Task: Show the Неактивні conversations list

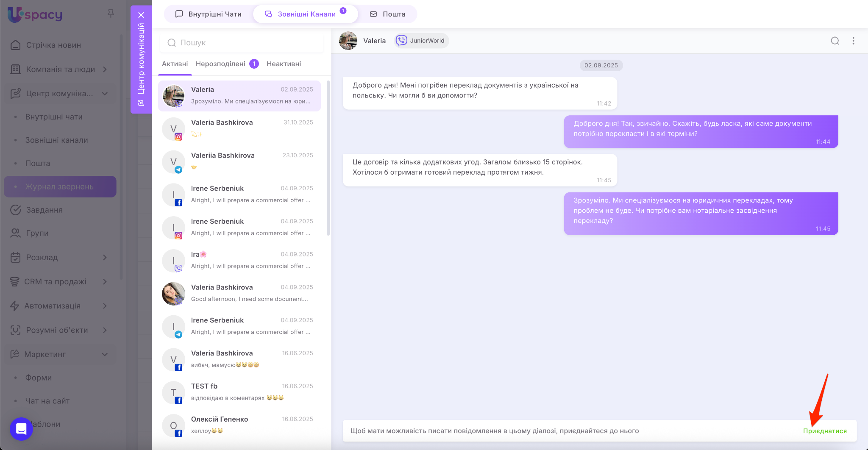Action: [x=284, y=64]
